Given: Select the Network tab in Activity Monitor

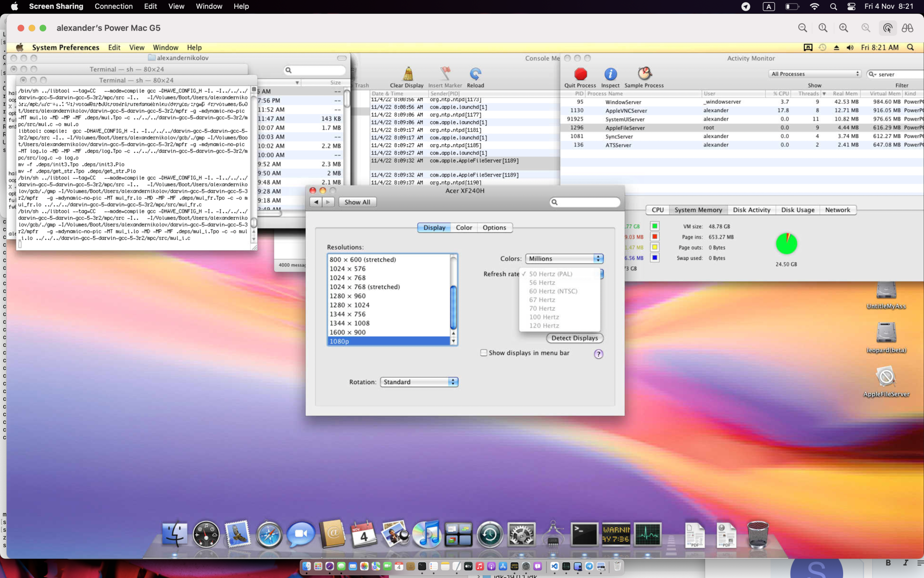Looking at the screenshot, I should (x=838, y=210).
